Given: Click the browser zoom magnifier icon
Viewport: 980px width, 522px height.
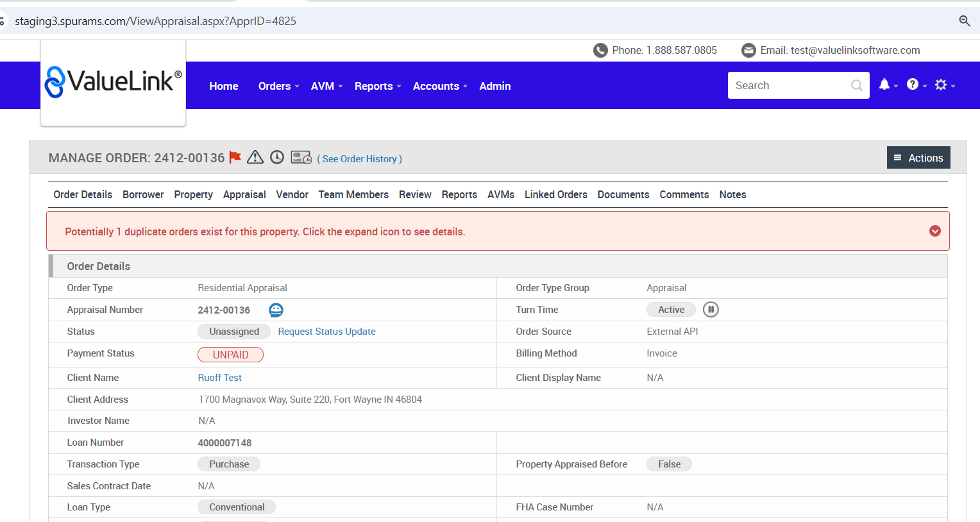Looking at the screenshot, I should click(965, 21).
